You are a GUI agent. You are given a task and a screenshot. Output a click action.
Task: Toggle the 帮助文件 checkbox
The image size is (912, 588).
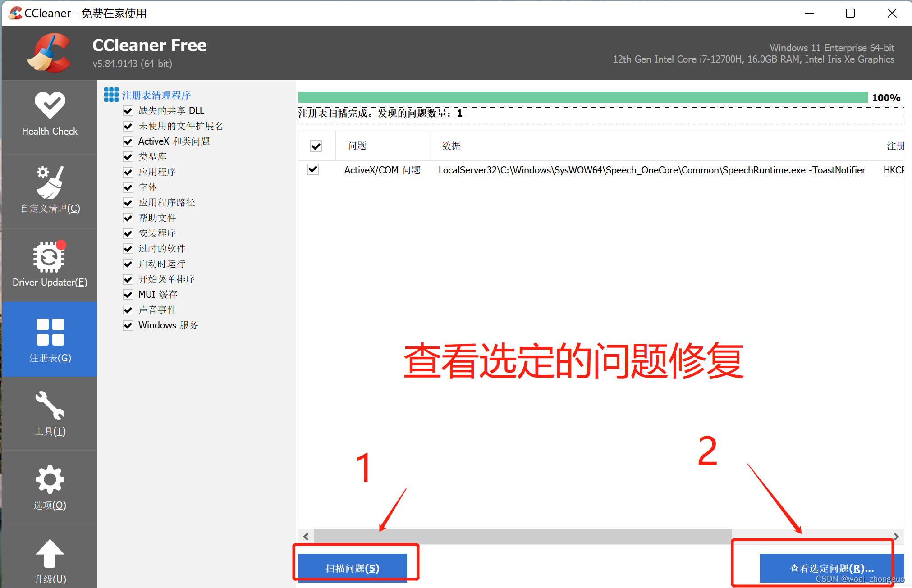click(128, 218)
